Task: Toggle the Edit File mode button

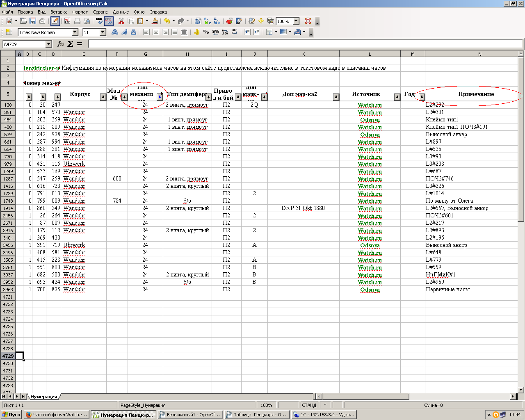Action: 55,21
